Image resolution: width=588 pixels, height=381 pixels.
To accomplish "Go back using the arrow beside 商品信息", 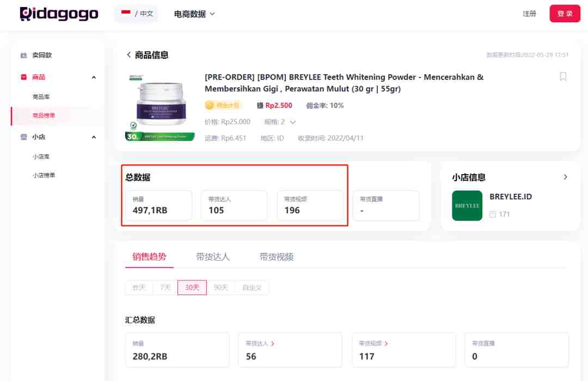I will (128, 55).
